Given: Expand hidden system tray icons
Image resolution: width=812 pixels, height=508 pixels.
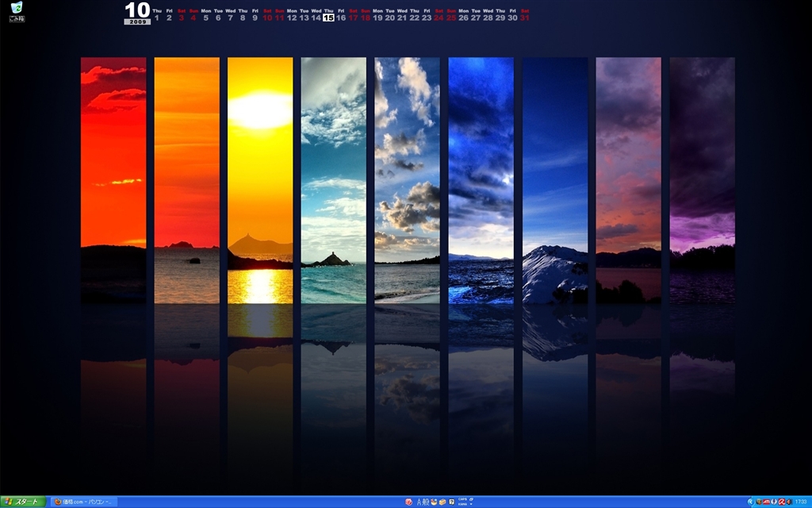Looking at the screenshot, I should coord(751,502).
